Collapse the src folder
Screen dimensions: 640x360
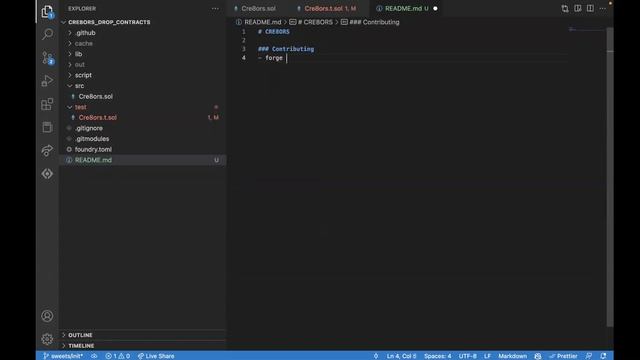point(79,86)
